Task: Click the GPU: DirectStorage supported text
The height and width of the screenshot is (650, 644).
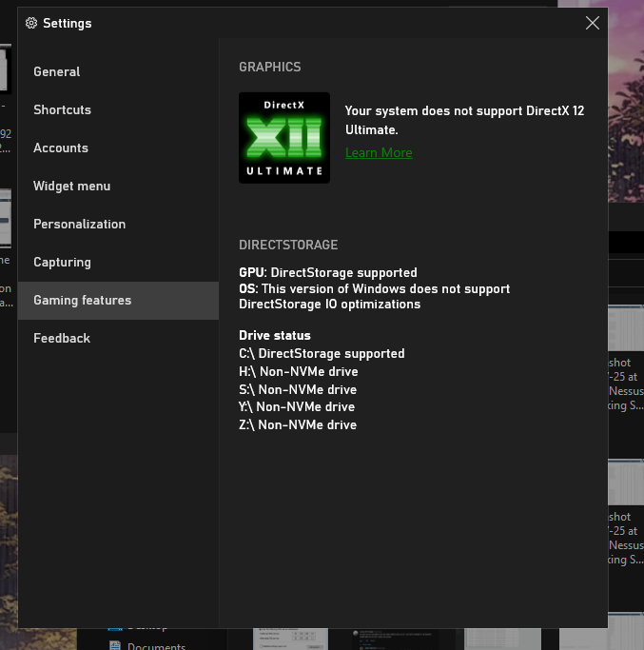Action: [x=328, y=273]
